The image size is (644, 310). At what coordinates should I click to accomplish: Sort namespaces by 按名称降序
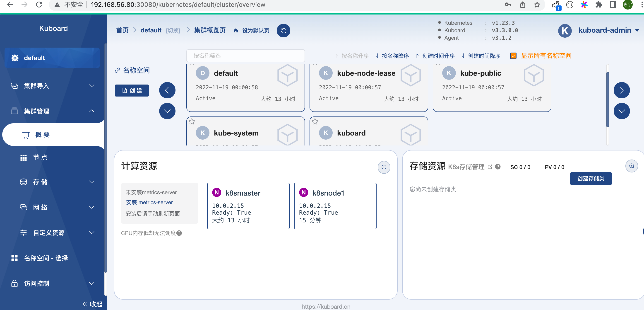tap(392, 56)
